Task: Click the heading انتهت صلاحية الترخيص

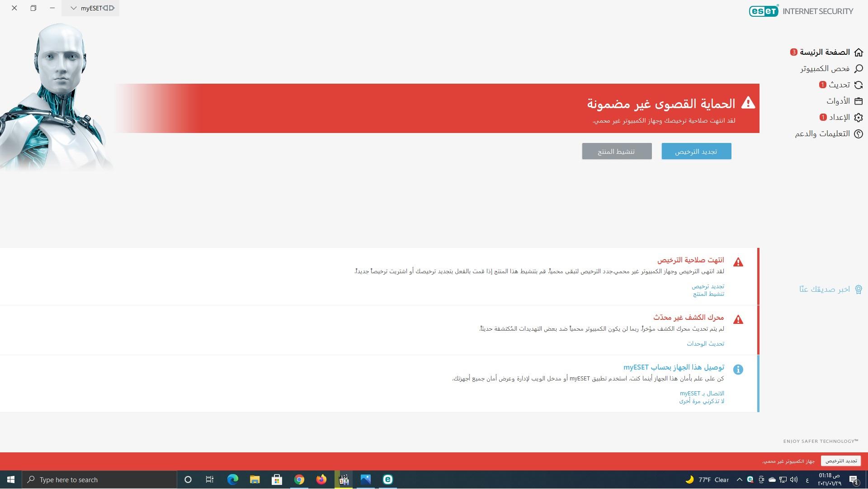Action: pyautogui.click(x=690, y=260)
